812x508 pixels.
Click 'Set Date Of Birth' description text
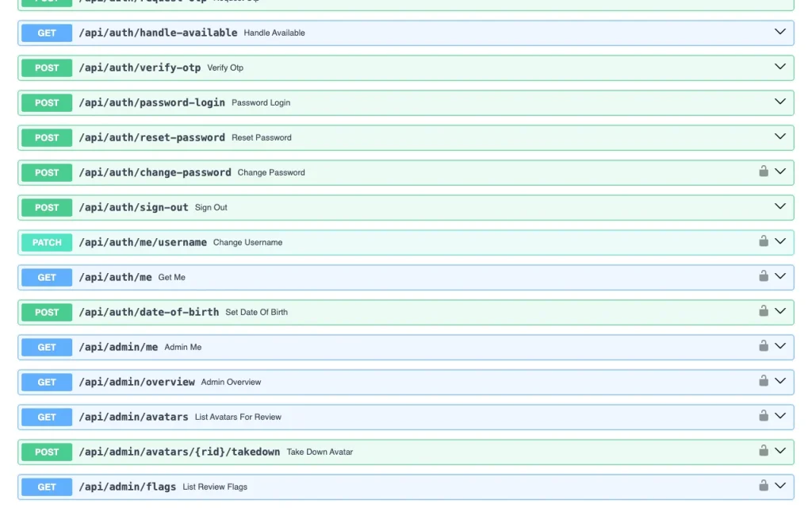pyautogui.click(x=257, y=312)
